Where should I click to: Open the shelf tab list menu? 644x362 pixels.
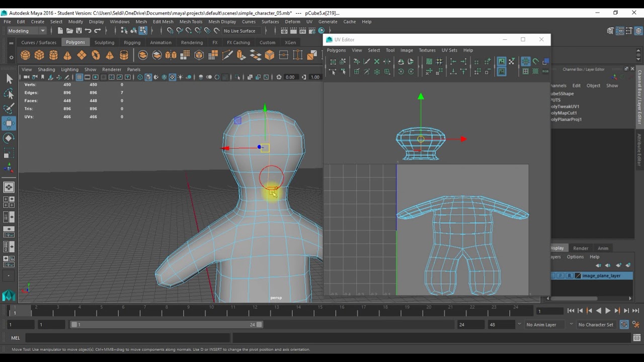11,43
